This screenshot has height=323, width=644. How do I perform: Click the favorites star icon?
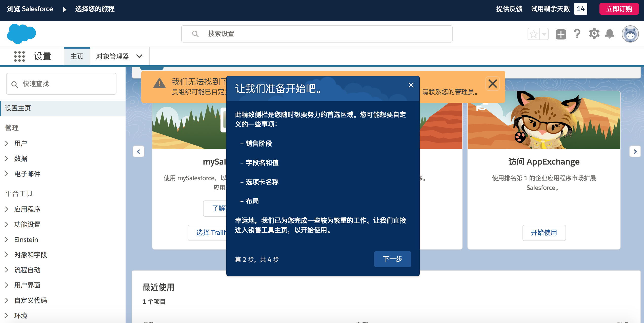534,34
